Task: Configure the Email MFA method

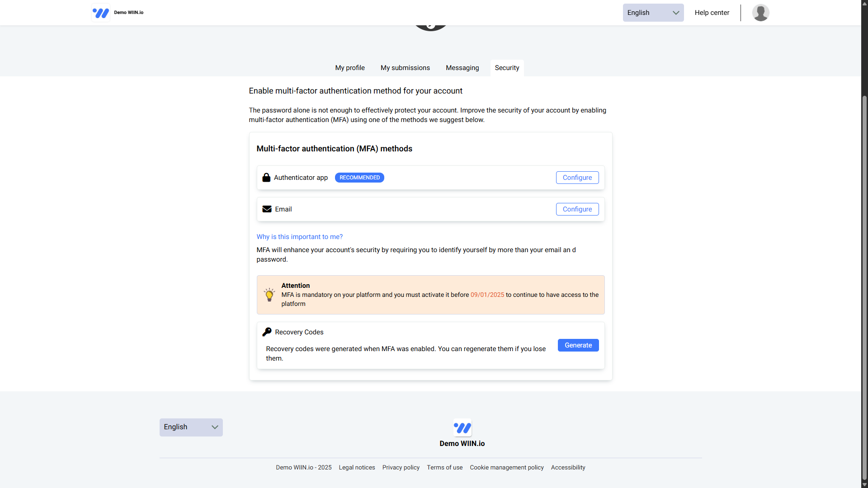Action: coord(577,209)
